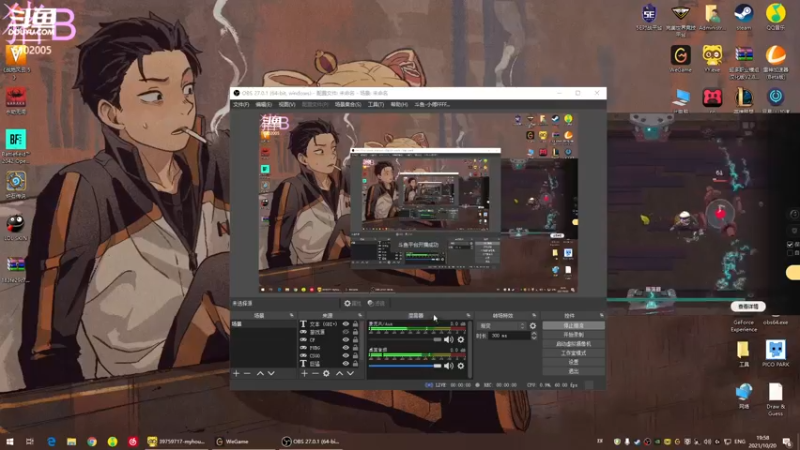The image size is (800, 450).
Task: Toggle the lock on 文本 (GDI+) source
Action: [x=356, y=324]
